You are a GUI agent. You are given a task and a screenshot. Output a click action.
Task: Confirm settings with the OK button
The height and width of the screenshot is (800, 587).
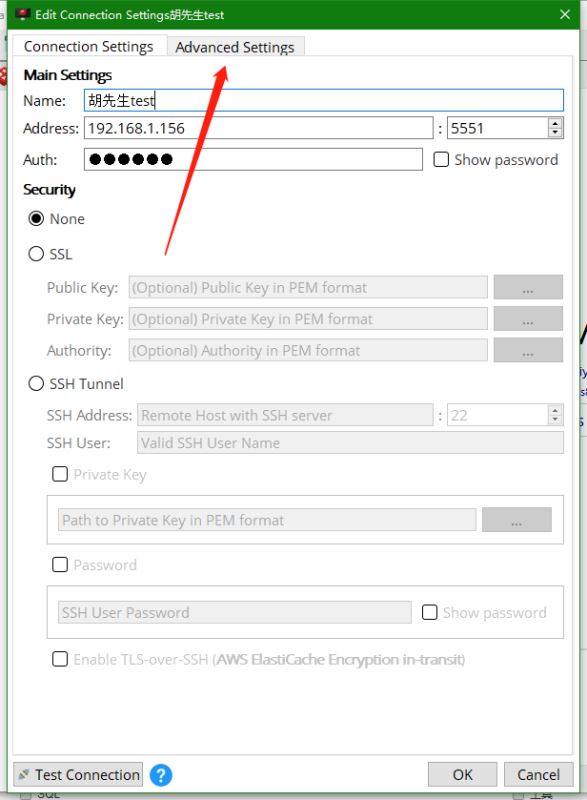click(462, 775)
